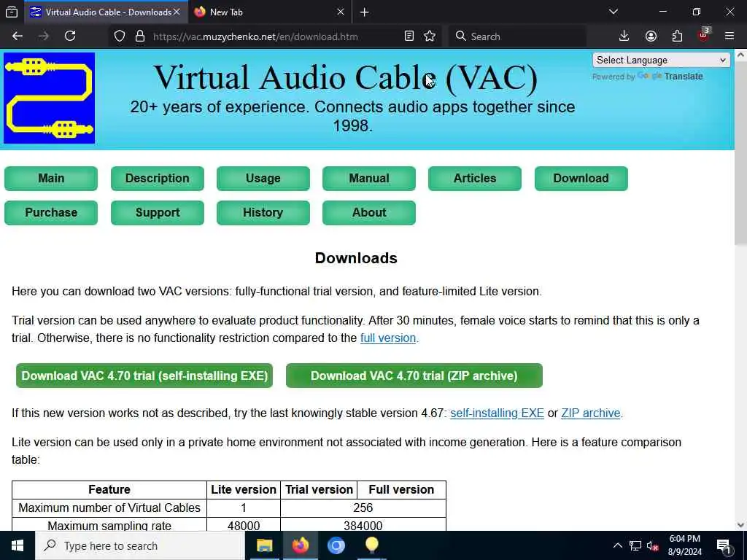Switch to Virtual Audio Cable Downloads tab

point(107,12)
